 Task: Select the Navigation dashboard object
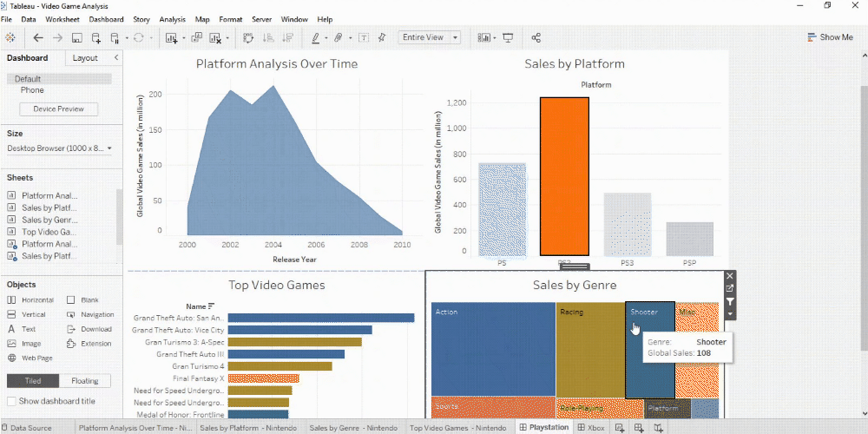[90, 314]
